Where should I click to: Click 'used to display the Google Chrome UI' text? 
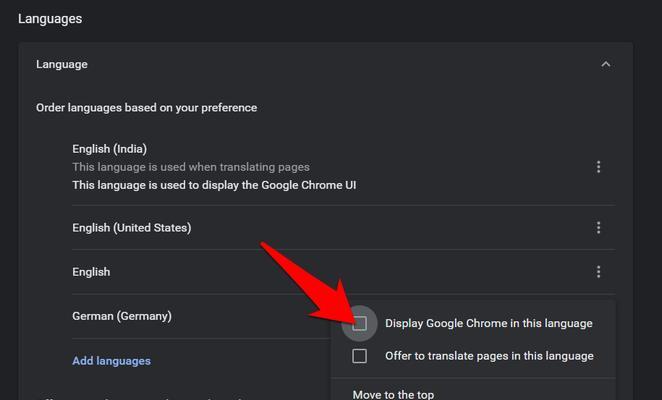[x=258, y=185]
